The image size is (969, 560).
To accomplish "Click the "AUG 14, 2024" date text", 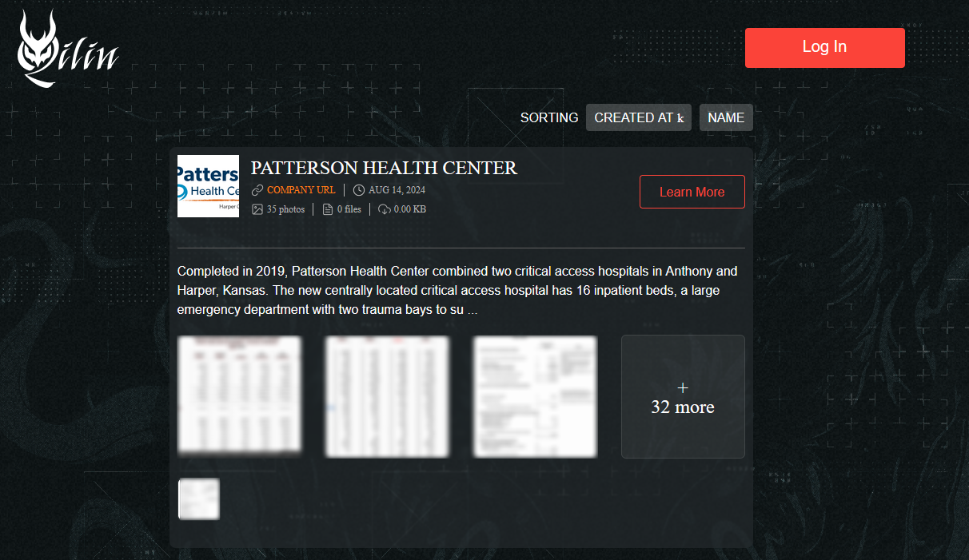I will point(396,189).
